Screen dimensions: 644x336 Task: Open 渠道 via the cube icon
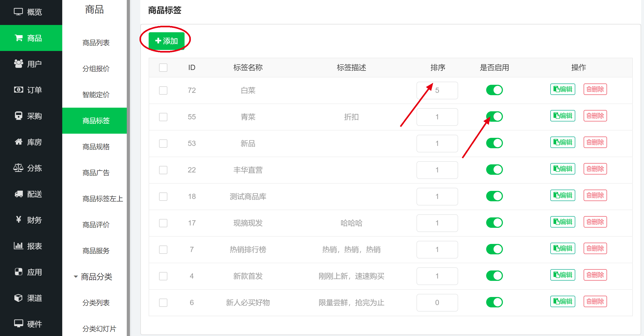(x=18, y=298)
